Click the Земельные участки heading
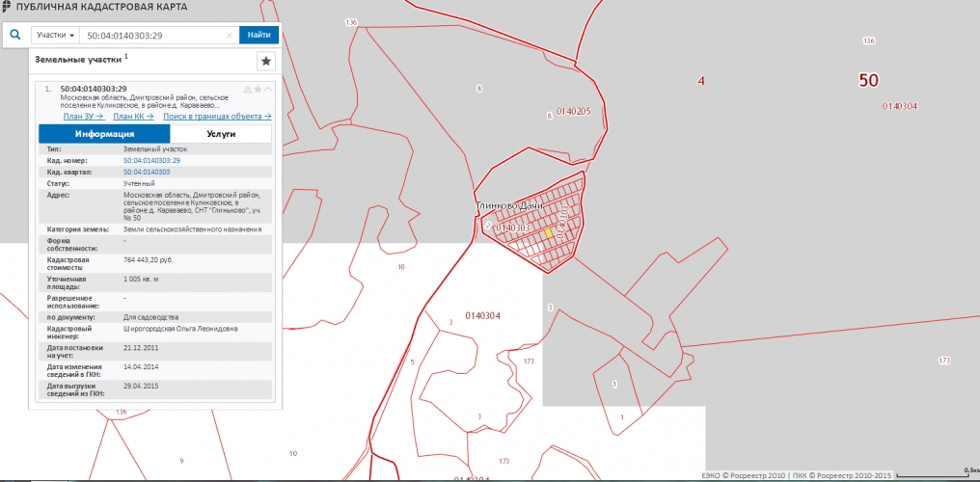 [78, 59]
